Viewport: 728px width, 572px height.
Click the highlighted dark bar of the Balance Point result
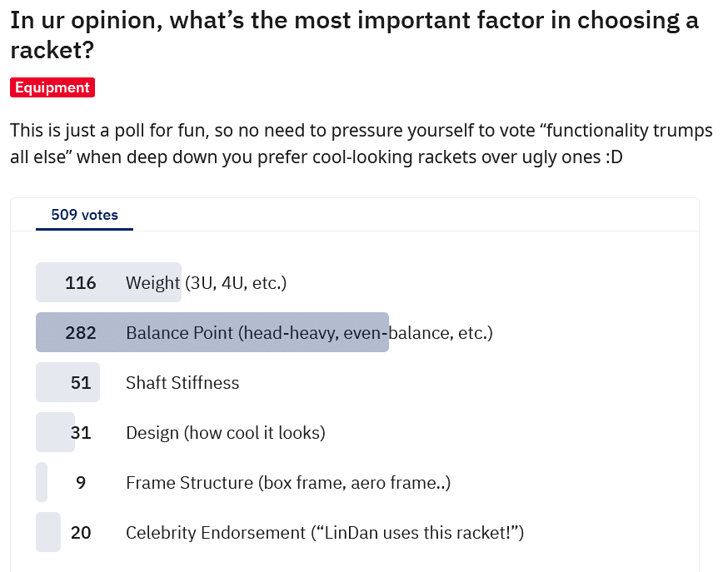point(212,332)
